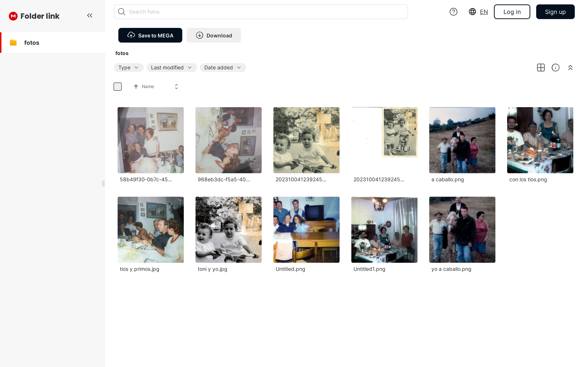Click the Save to MEGA button
The width and height of the screenshot is (588, 367).
coord(150,35)
